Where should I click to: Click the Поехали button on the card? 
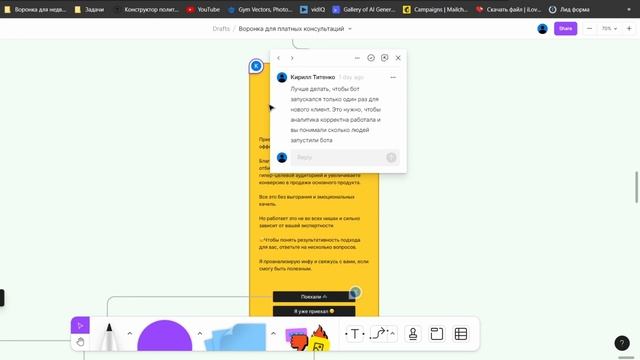click(313, 297)
